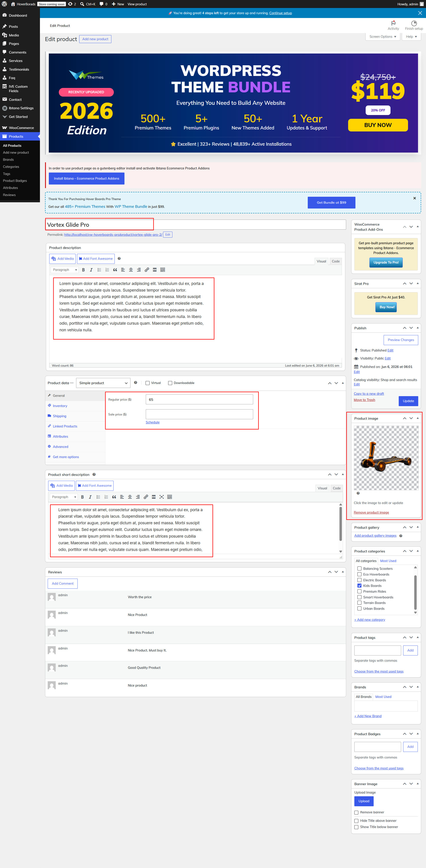Click the short description editor scrollbar
Viewport: 426px width, 868px height.
340,524
